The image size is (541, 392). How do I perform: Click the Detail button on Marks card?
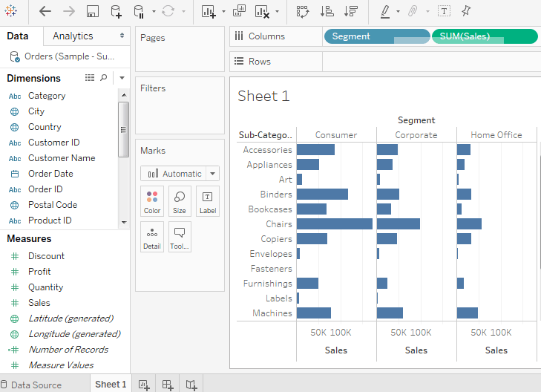point(152,237)
